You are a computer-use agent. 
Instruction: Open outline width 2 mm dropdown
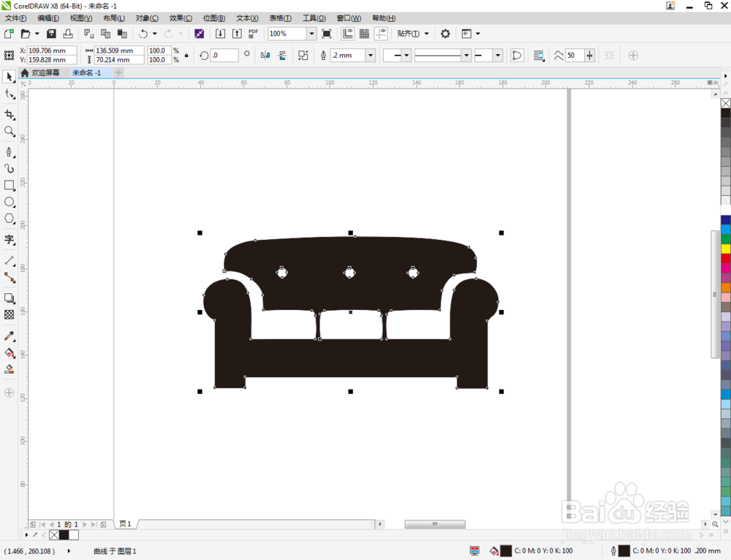point(370,56)
